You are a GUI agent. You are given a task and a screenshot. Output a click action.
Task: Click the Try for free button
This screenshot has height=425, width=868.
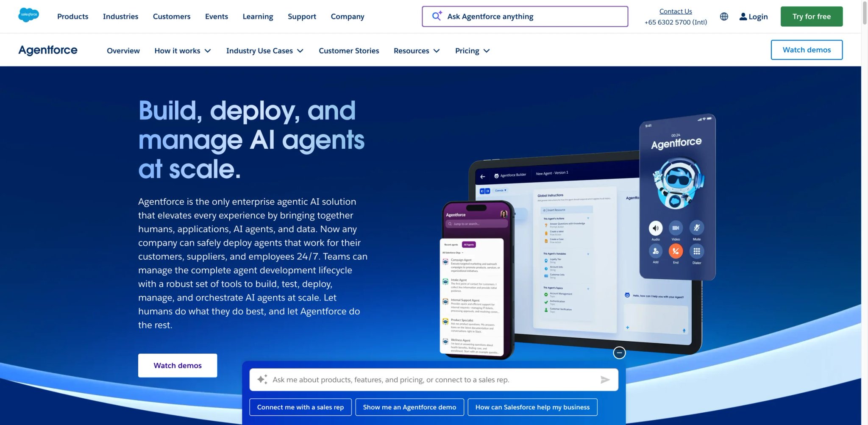click(812, 17)
